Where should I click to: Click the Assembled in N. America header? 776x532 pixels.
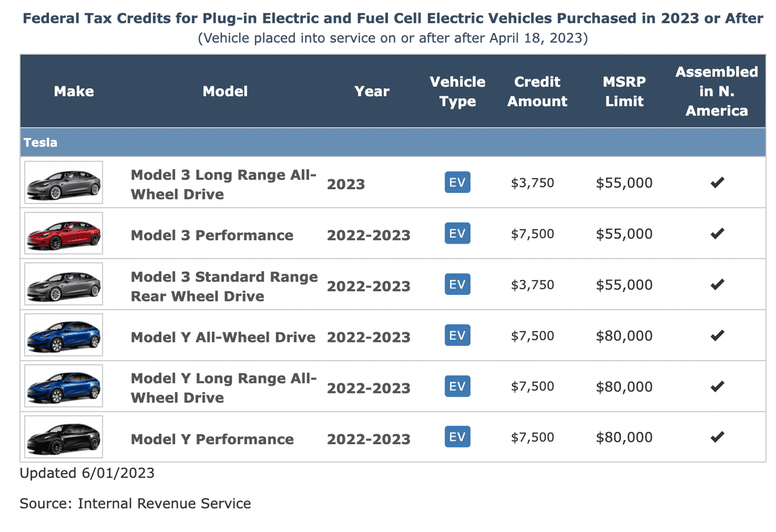[716, 91]
